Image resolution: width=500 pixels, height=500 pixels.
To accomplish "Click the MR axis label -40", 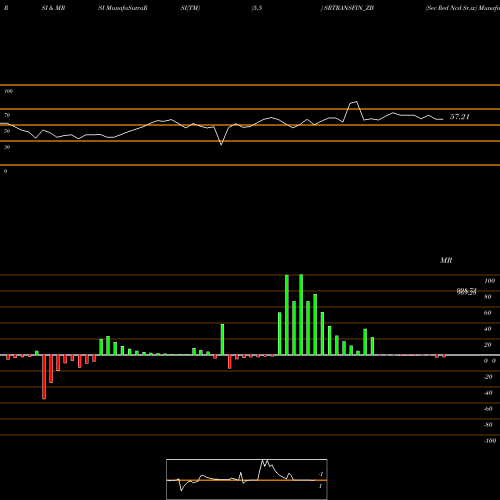I will click(x=488, y=393).
